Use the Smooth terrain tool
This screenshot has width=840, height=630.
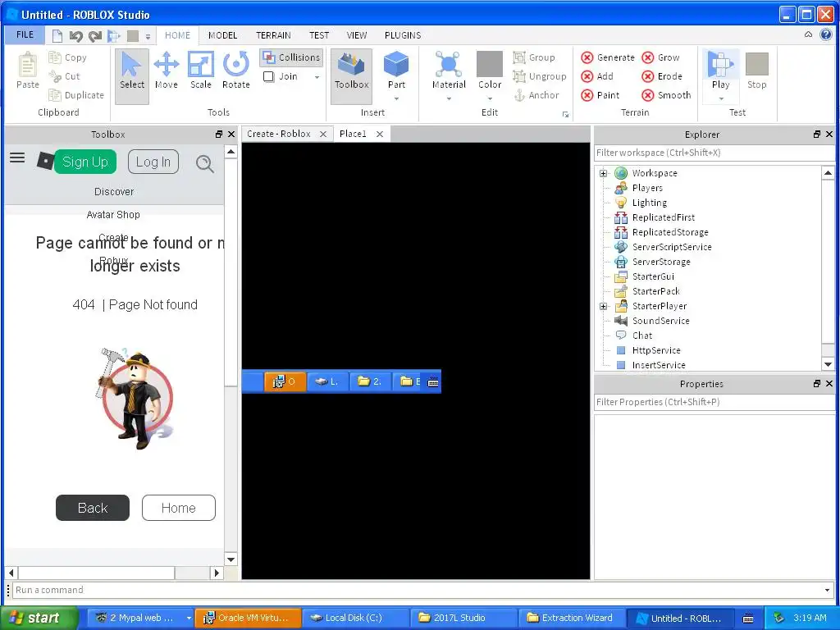coord(666,95)
